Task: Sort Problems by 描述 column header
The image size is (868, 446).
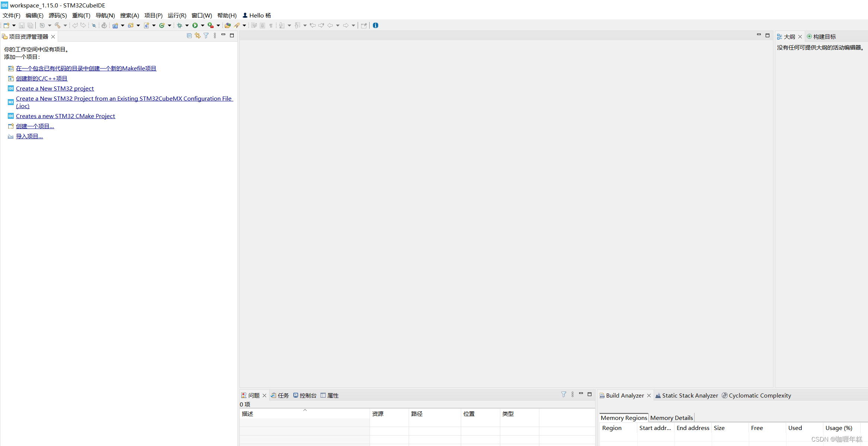Action: pyautogui.click(x=304, y=414)
